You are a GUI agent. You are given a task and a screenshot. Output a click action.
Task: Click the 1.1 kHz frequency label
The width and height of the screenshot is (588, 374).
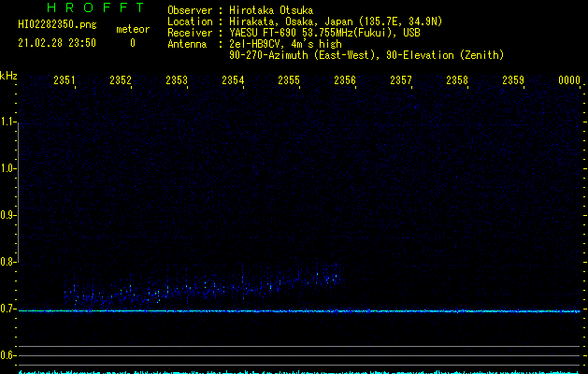[x=7, y=122]
